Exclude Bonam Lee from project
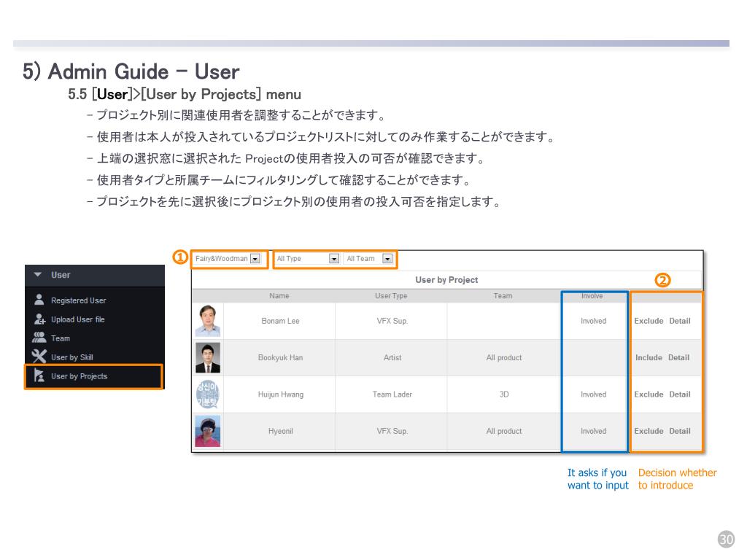This screenshot has width=747, height=560. coord(649,321)
